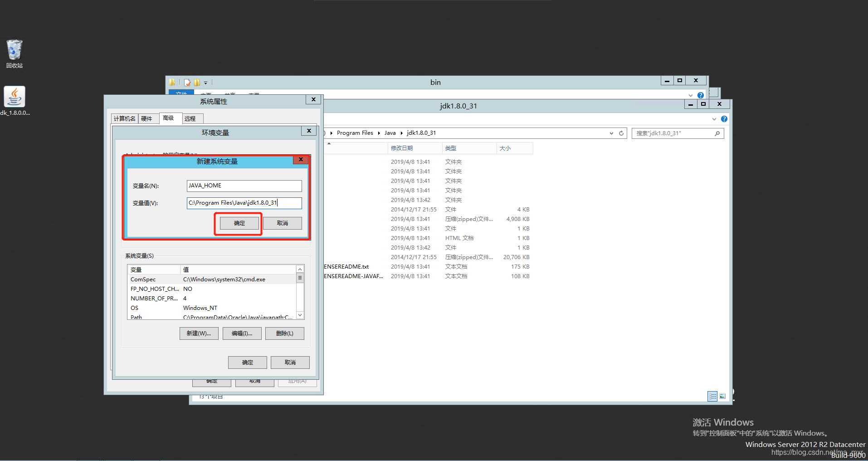Switch to the 远程 tab
The width and height of the screenshot is (868, 461).
tap(193, 119)
